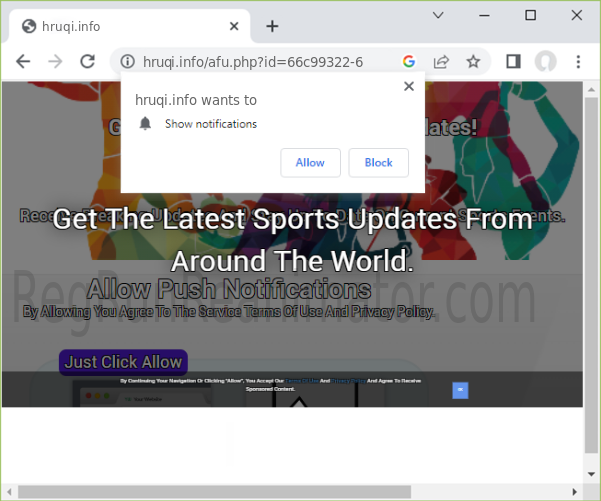Open a new tab with plus button
The height and width of the screenshot is (501, 601).
point(272,26)
